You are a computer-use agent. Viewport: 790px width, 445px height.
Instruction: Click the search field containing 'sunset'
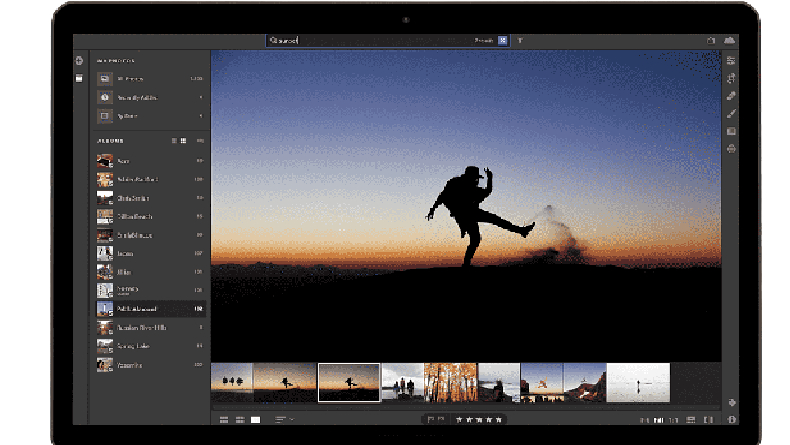point(388,40)
